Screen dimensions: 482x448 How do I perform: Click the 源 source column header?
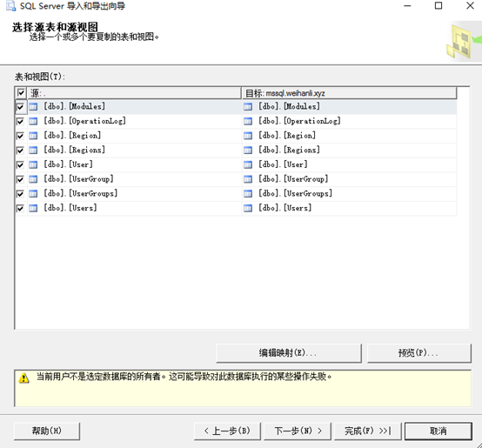(x=134, y=93)
